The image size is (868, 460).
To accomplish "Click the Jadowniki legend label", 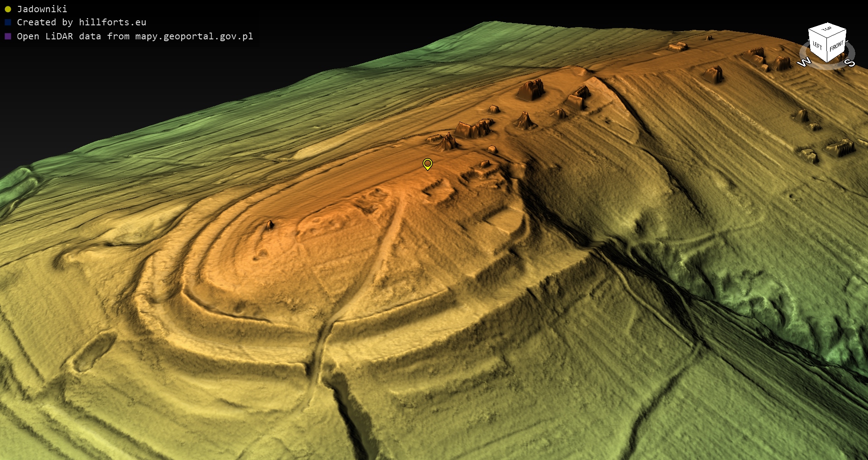I will coord(42,9).
